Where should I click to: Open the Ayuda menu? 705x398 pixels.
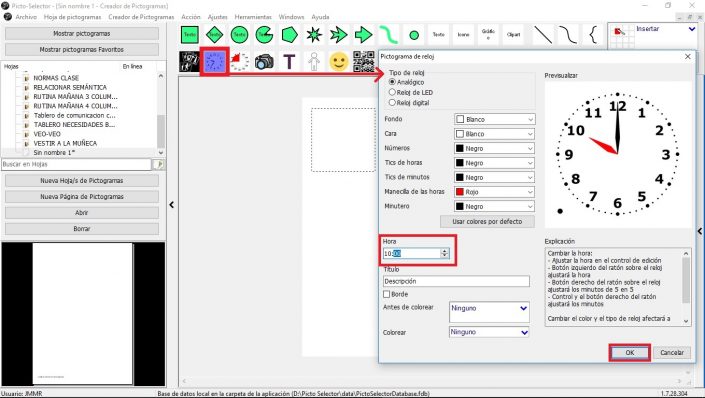pos(320,17)
